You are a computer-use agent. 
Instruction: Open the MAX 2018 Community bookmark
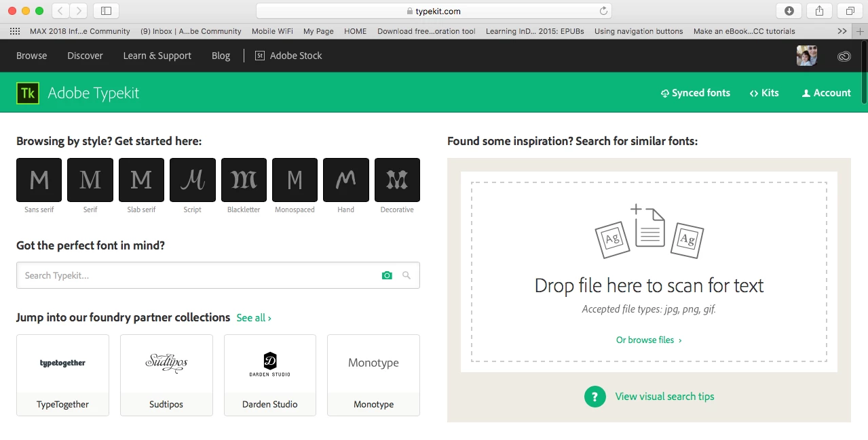(x=80, y=31)
